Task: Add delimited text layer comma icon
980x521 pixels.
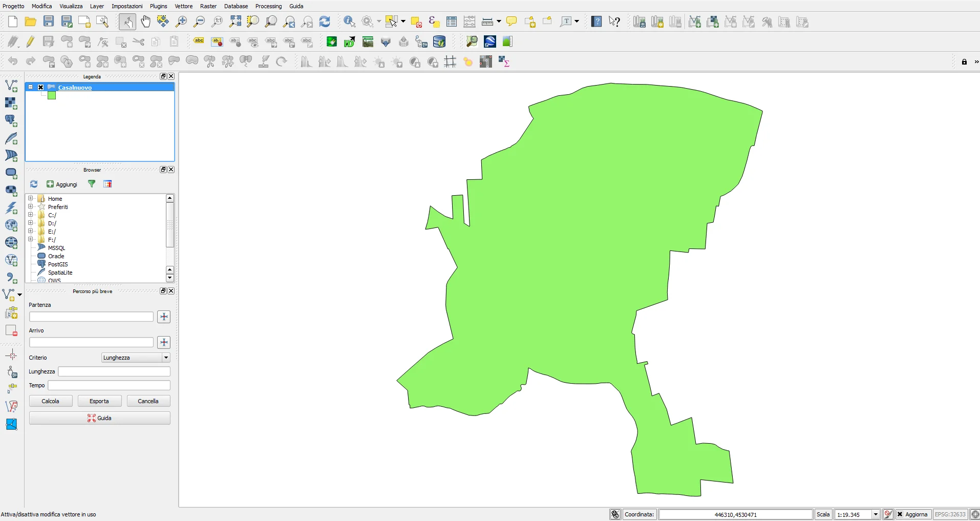Action: click(x=11, y=278)
